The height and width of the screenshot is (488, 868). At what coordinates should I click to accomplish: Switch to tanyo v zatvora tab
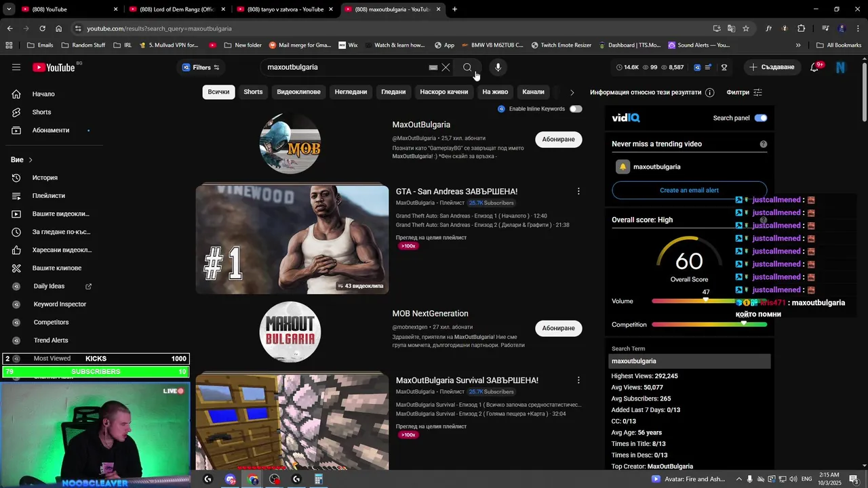click(x=284, y=9)
